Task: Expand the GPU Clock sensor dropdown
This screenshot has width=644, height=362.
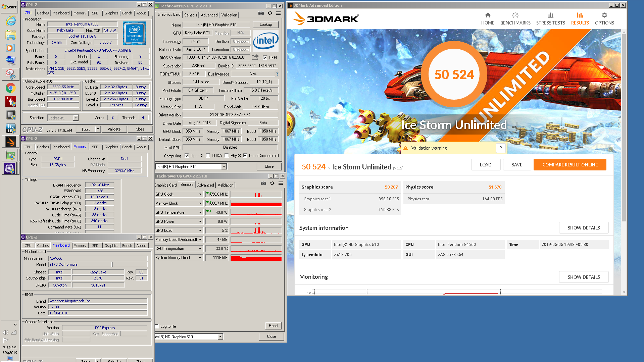Action: (200, 194)
